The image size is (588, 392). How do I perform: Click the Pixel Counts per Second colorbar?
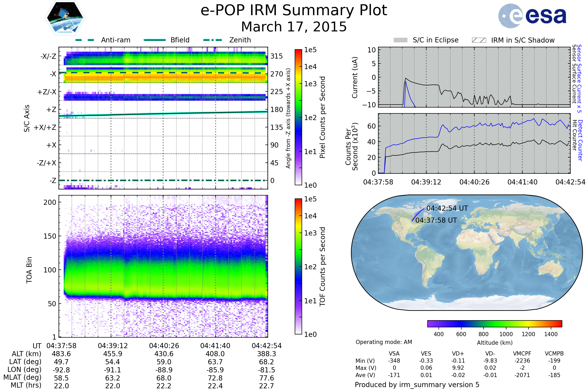(298, 117)
